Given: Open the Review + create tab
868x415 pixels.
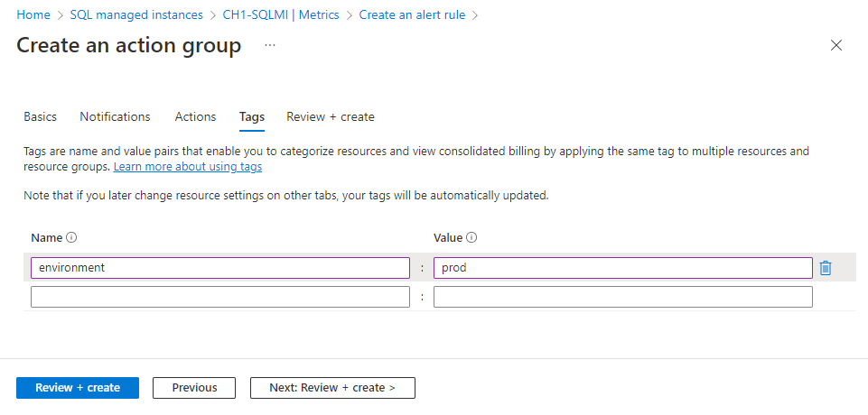Looking at the screenshot, I should (331, 116).
